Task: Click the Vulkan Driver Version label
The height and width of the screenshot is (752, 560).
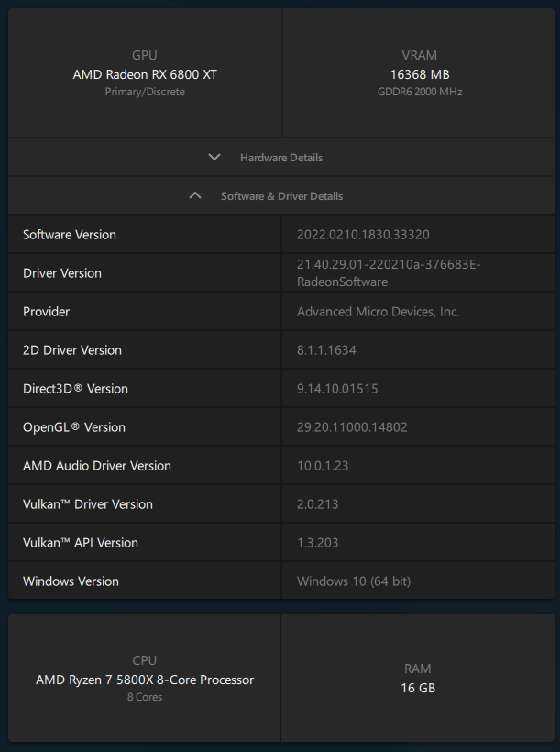Action: coord(88,504)
